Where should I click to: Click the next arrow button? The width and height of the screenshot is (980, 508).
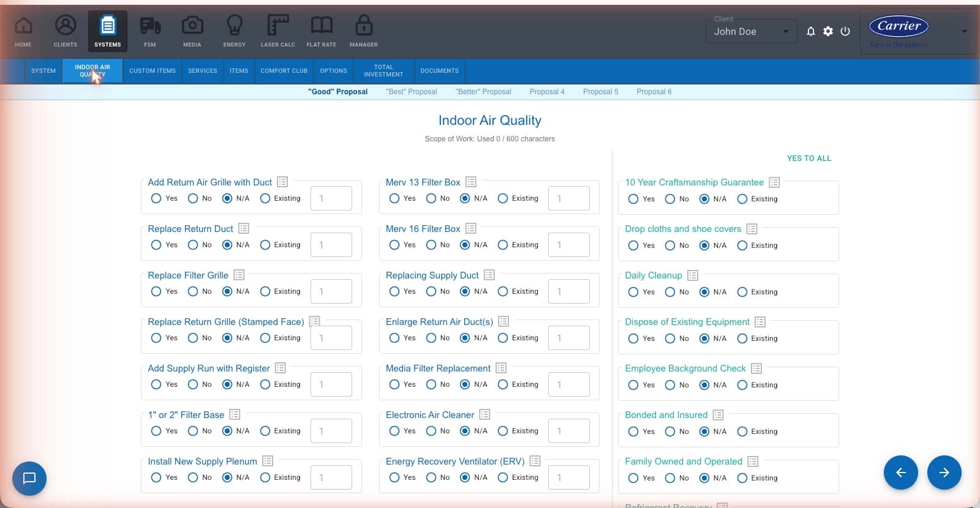944,473
